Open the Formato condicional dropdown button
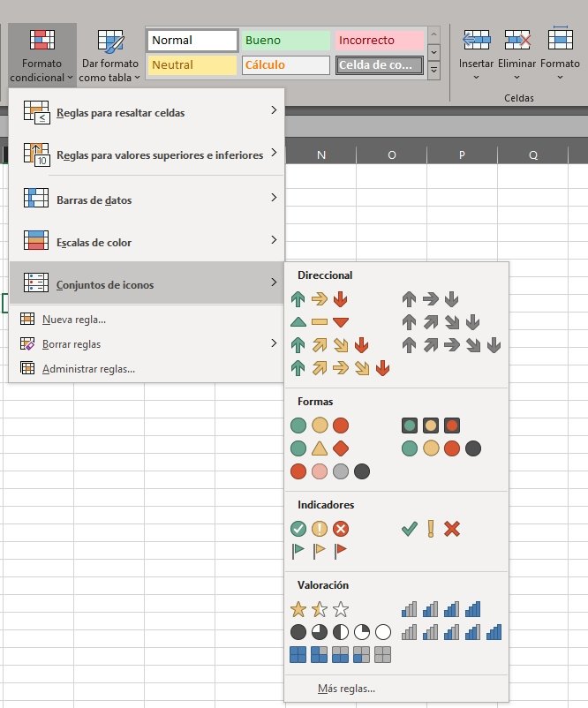Screen dimensions: 588x708 tap(42, 55)
